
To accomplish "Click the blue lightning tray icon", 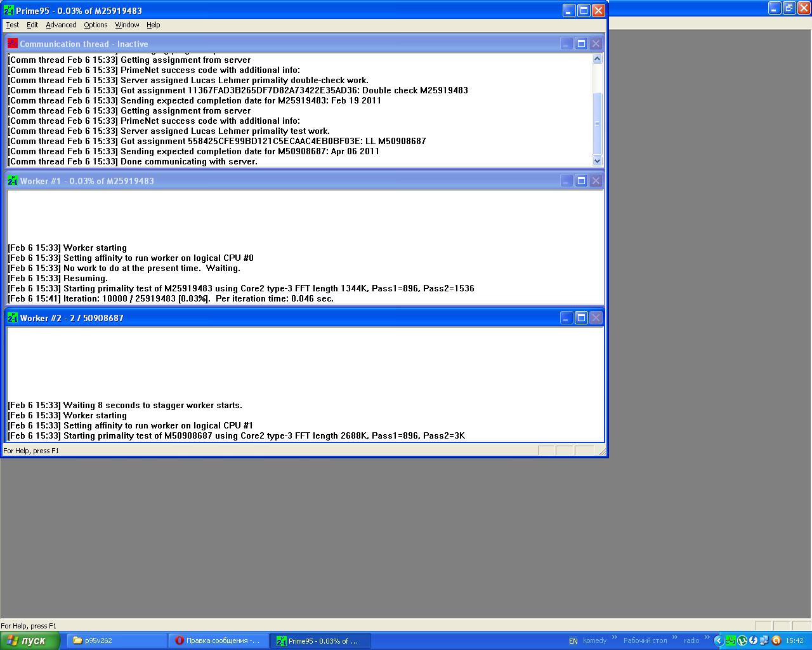I will click(753, 640).
